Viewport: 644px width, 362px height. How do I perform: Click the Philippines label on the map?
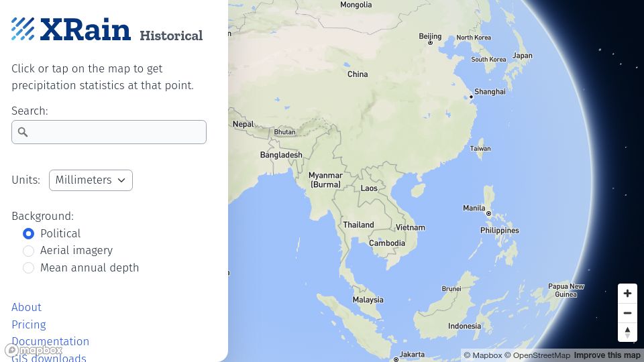(x=499, y=231)
